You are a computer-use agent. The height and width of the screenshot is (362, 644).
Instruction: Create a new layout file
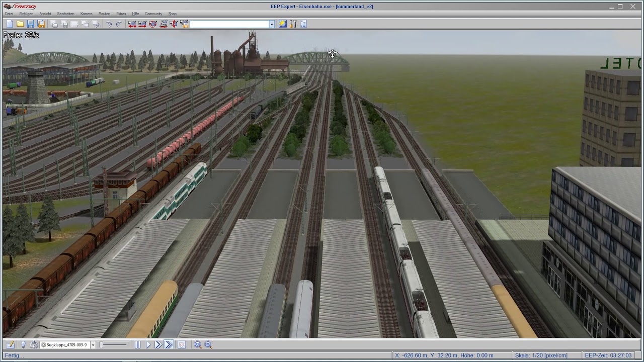tap(10, 24)
